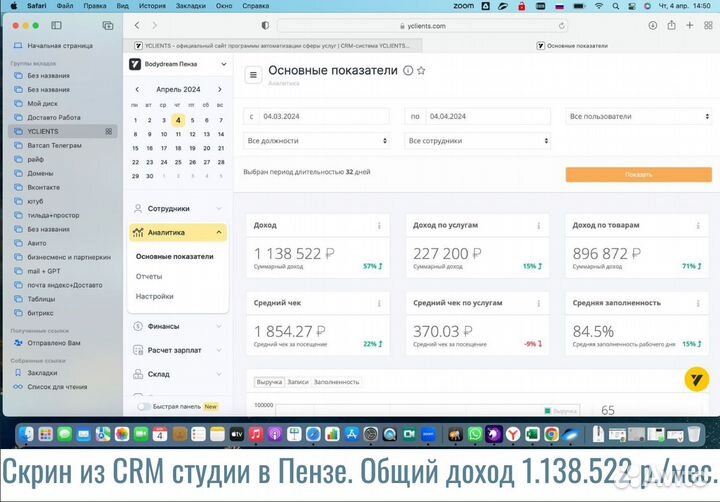Expand the Расчет зарплат menu section
The height and width of the screenshot is (502, 720).
click(178, 350)
